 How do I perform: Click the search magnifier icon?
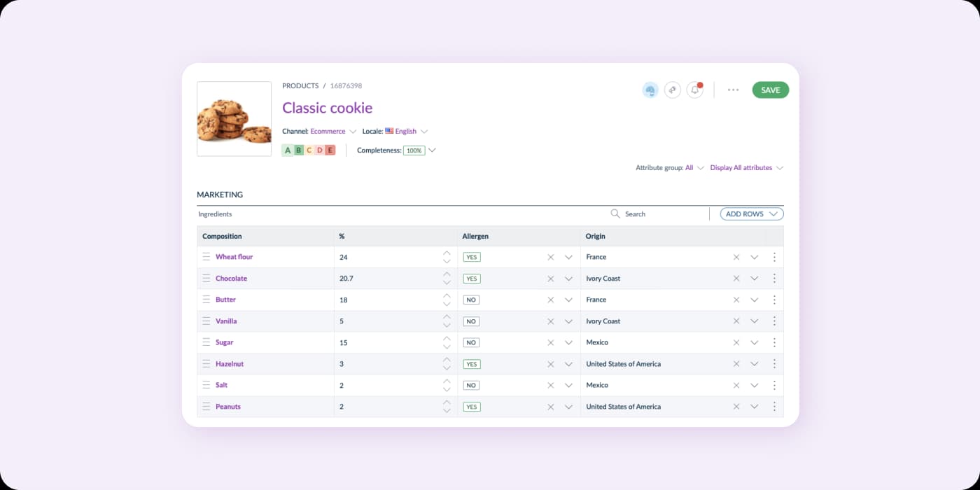[x=615, y=213]
